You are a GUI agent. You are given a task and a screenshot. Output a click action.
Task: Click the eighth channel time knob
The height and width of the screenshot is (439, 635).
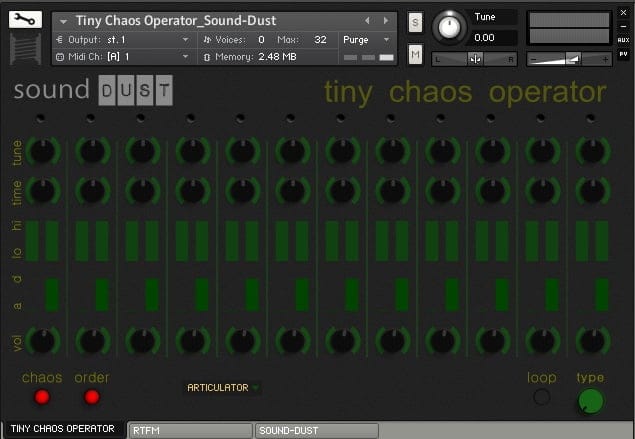coord(393,191)
